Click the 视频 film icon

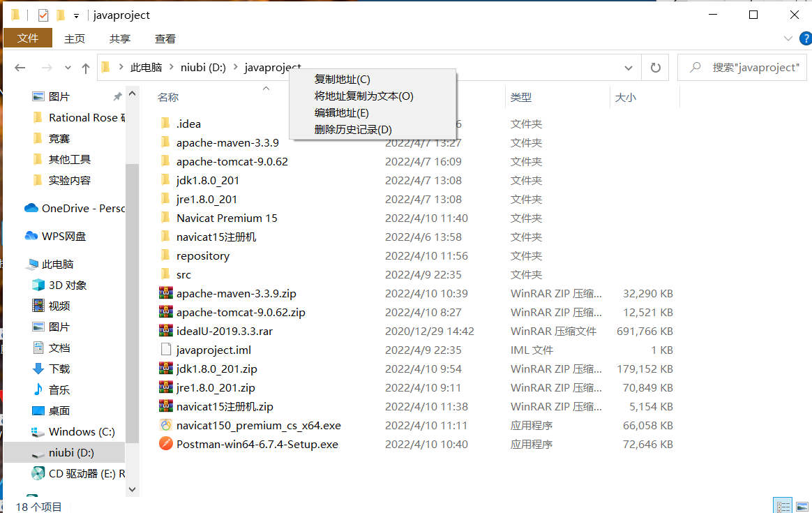[38, 306]
